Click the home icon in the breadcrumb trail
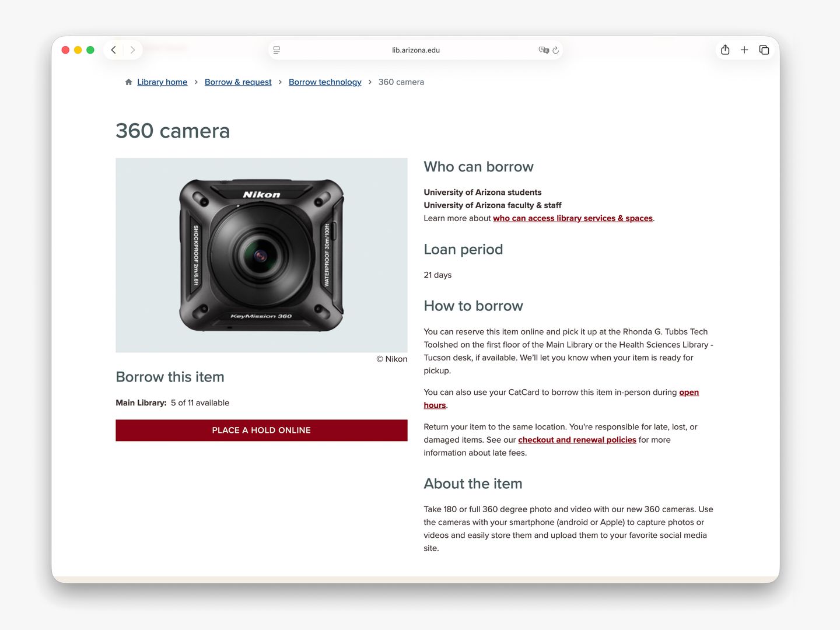The height and width of the screenshot is (630, 840). pyautogui.click(x=128, y=82)
